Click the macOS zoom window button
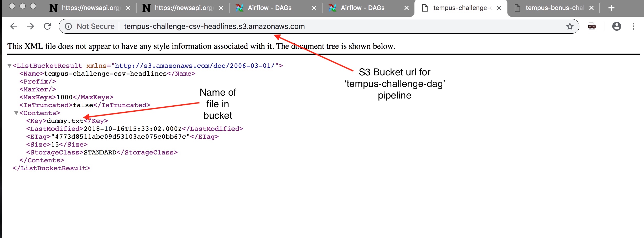The height and width of the screenshot is (238, 644). tap(33, 6)
